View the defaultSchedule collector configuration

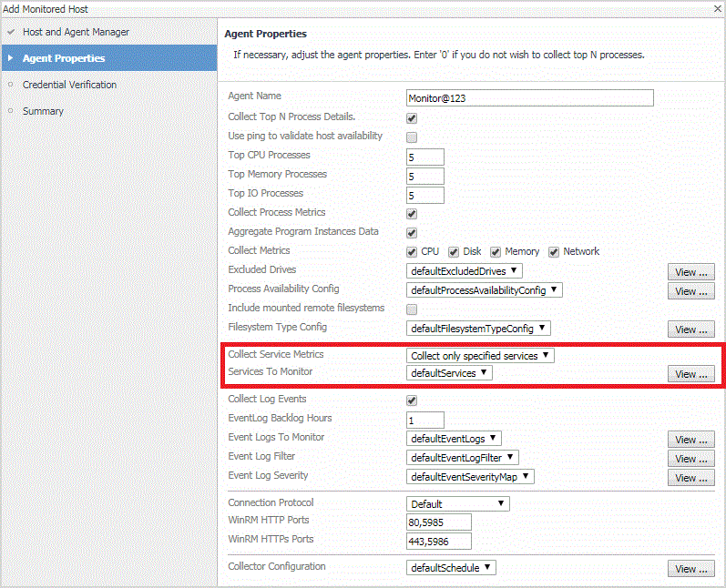(690, 569)
